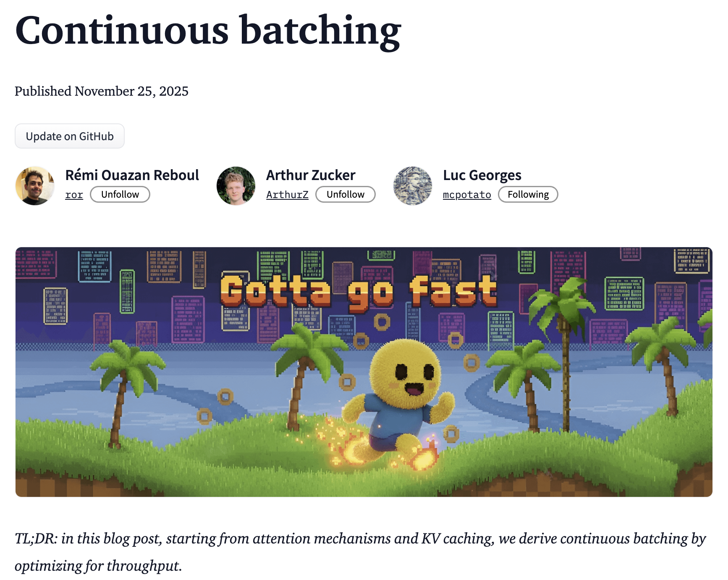Image resolution: width=728 pixels, height=580 pixels.
Task: Go to the mcpotato username link
Action: click(x=467, y=195)
